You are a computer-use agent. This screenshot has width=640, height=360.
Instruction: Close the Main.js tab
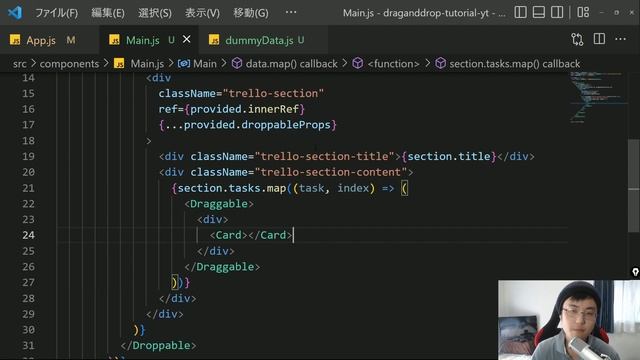coord(187,39)
